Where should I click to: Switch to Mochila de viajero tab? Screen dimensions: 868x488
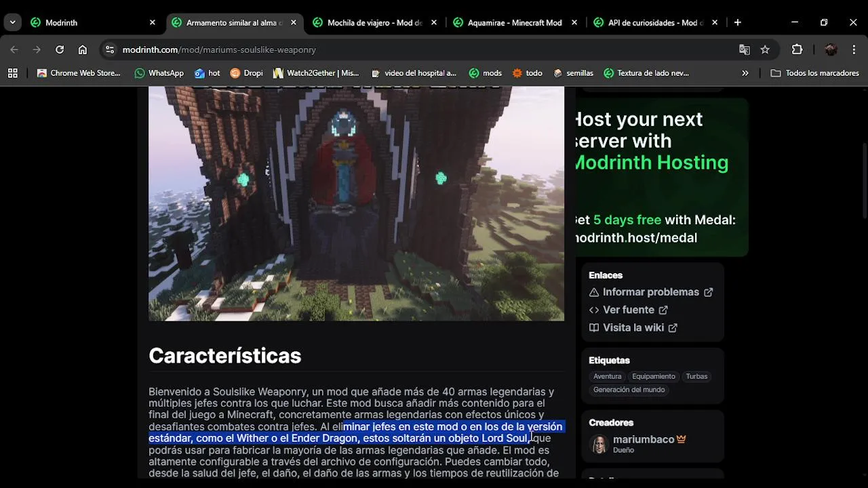pos(375,22)
